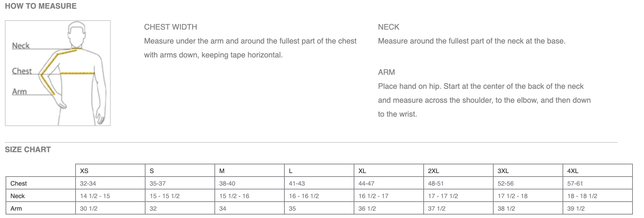The height and width of the screenshot is (218, 644).
Task: Click the Neck label in the diagram
Action: [x=21, y=46]
